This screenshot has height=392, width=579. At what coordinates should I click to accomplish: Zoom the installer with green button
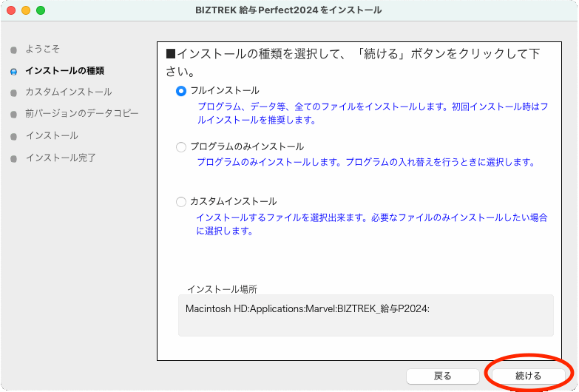pos(41,10)
